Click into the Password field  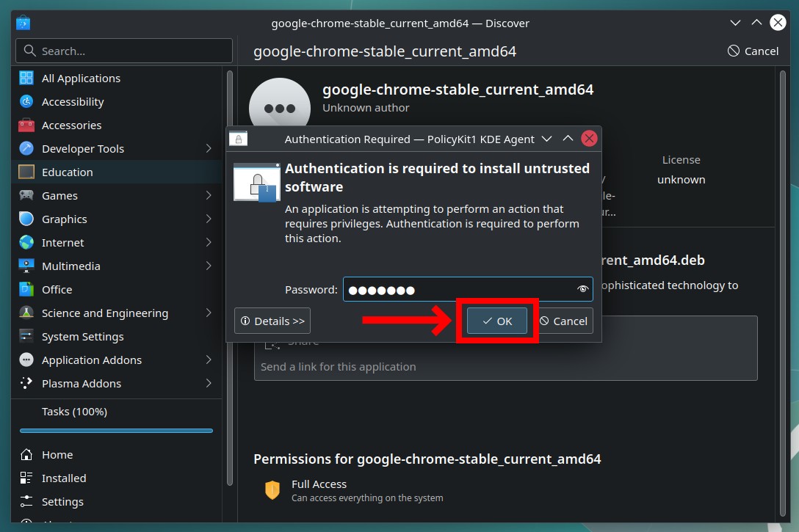[468, 289]
